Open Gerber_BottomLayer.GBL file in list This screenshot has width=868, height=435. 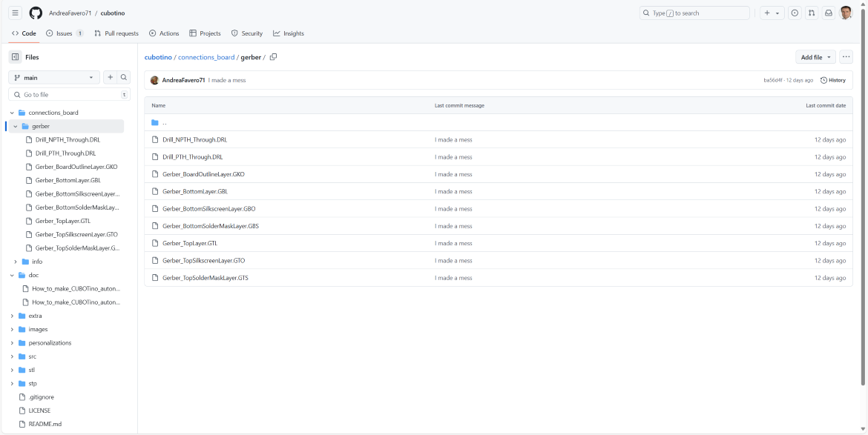pyautogui.click(x=195, y=192)
